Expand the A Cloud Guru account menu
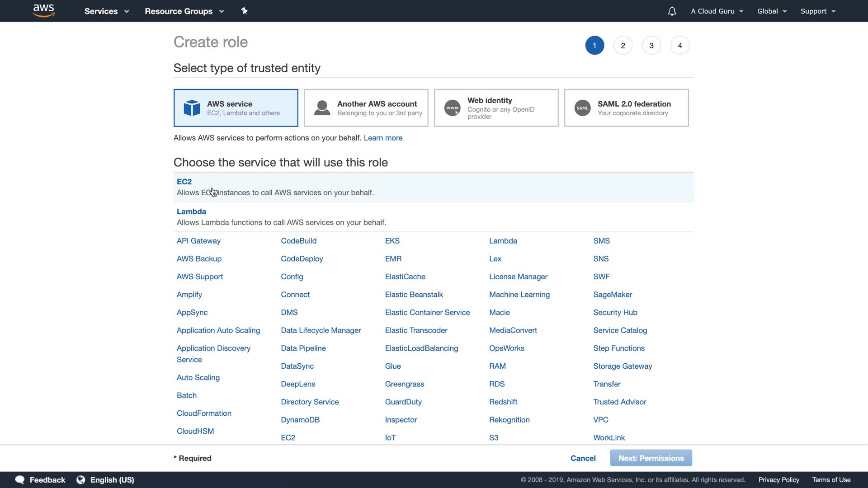 (x=717, y=11)
